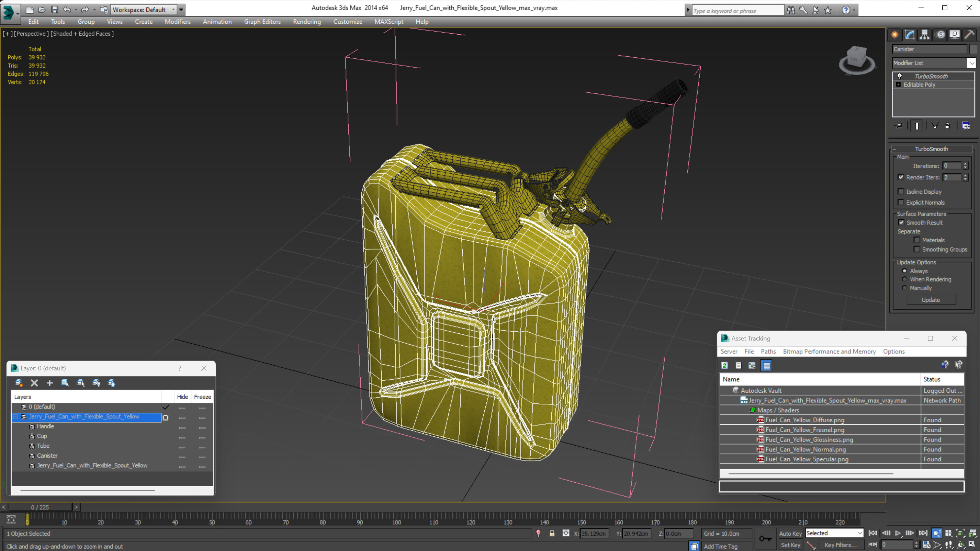This screenshot has height=551, width=980.
Task: Open the Utilities hammer panel tab
Action: 969,35
